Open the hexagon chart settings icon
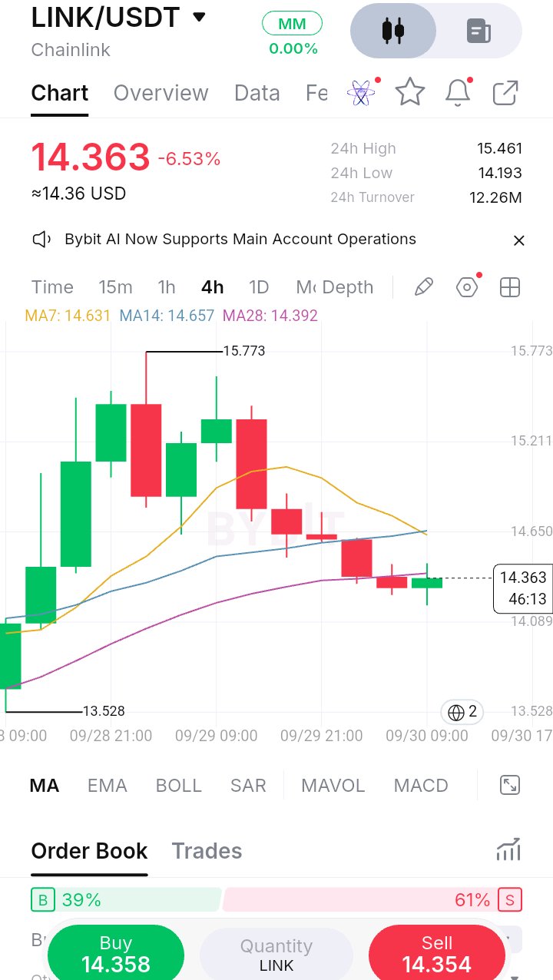Viewport: 553px width, 980px height. tap(467, 287)
